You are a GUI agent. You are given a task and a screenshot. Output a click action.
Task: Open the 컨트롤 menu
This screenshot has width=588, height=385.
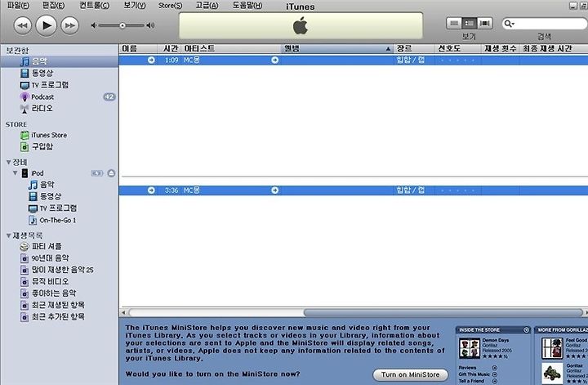94,5
